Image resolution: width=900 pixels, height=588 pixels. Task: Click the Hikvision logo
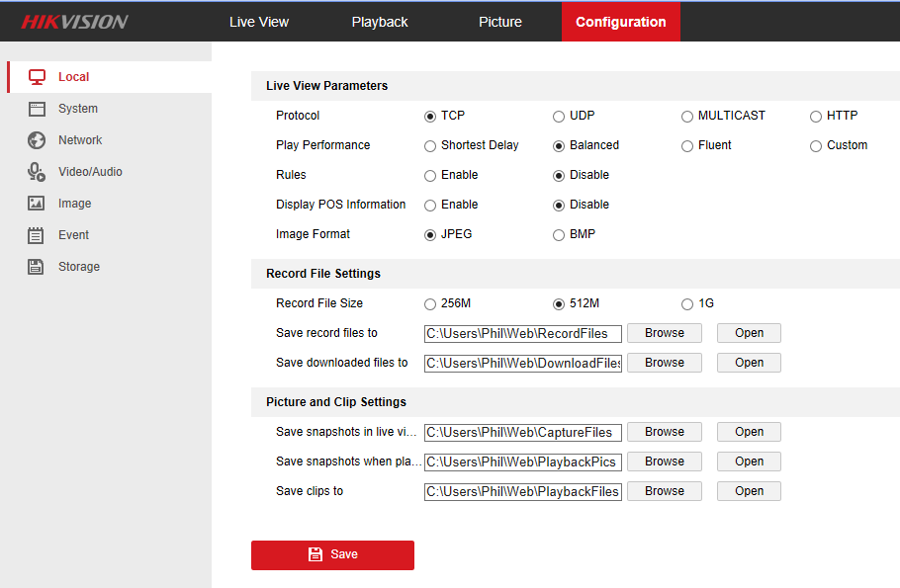click(74, 22)
